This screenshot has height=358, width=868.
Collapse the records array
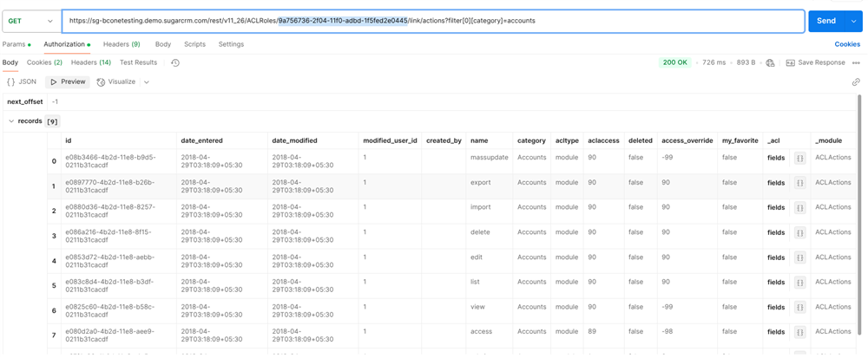pyautogui.click(x=11, y=121)
